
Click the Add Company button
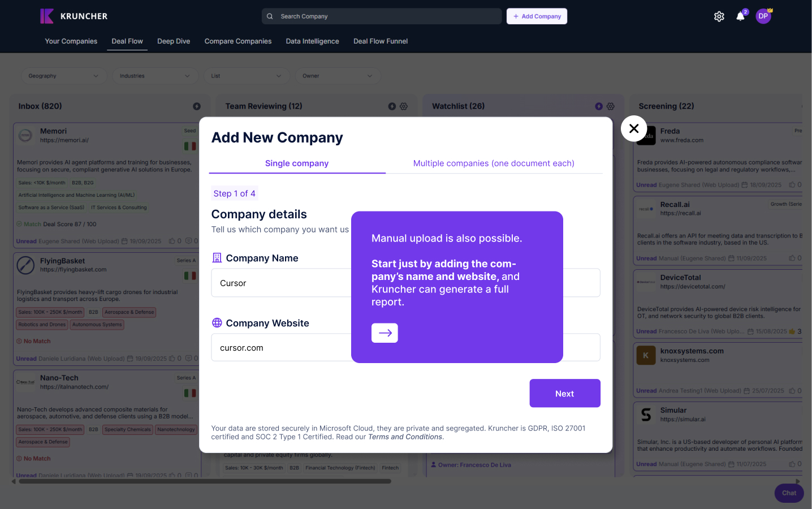pyautogui.click(x=537, y=16)
